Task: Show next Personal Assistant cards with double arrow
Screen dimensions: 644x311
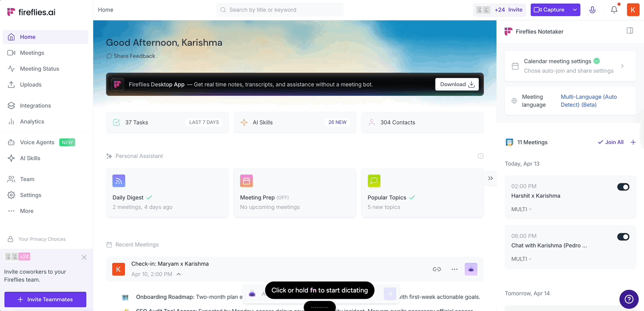Action: coord(490,178)
